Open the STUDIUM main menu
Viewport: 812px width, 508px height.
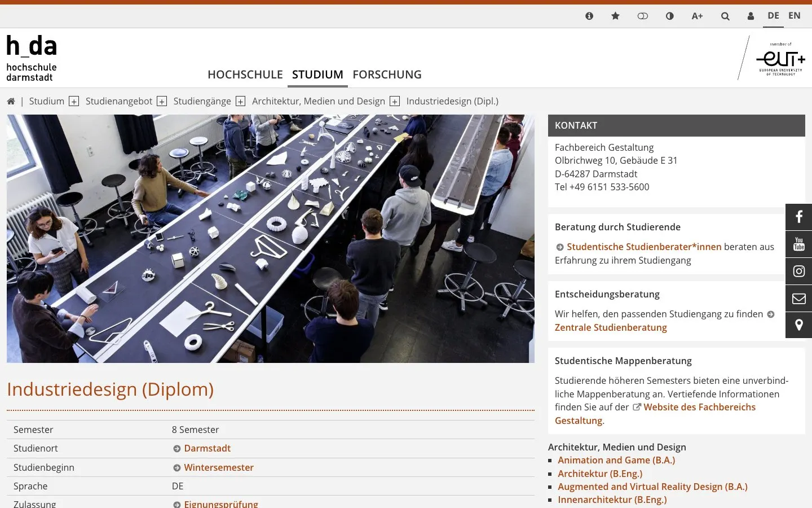[317, 75]
